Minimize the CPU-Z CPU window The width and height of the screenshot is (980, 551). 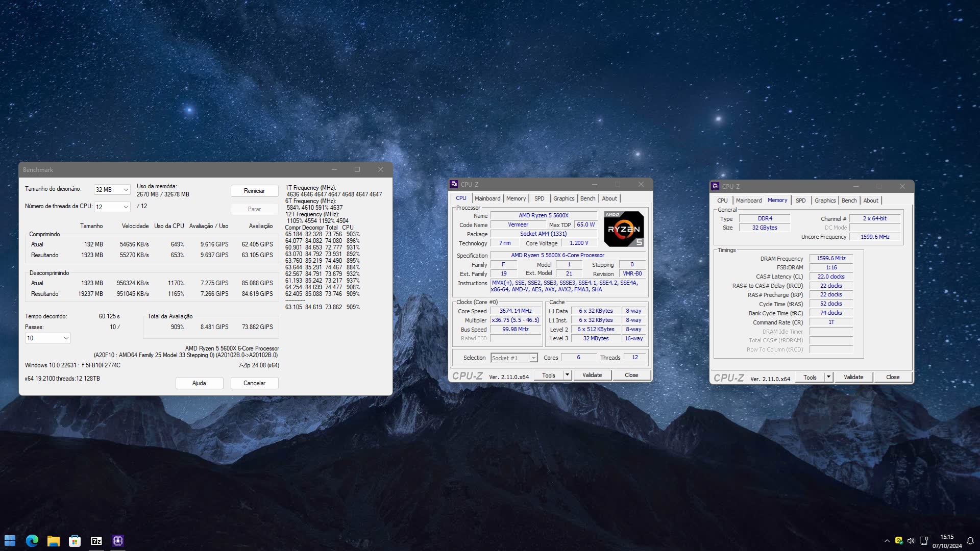[x=595, y=184]
